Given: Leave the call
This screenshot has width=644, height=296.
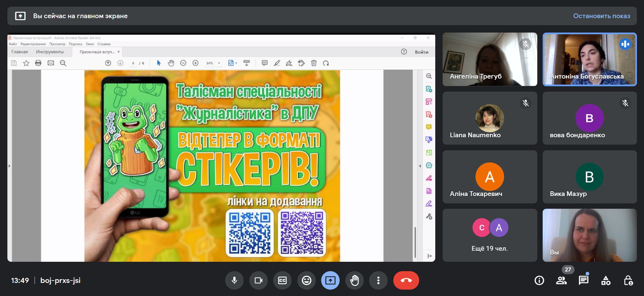Looking at the screenshot, I should (x=406, y=280).
